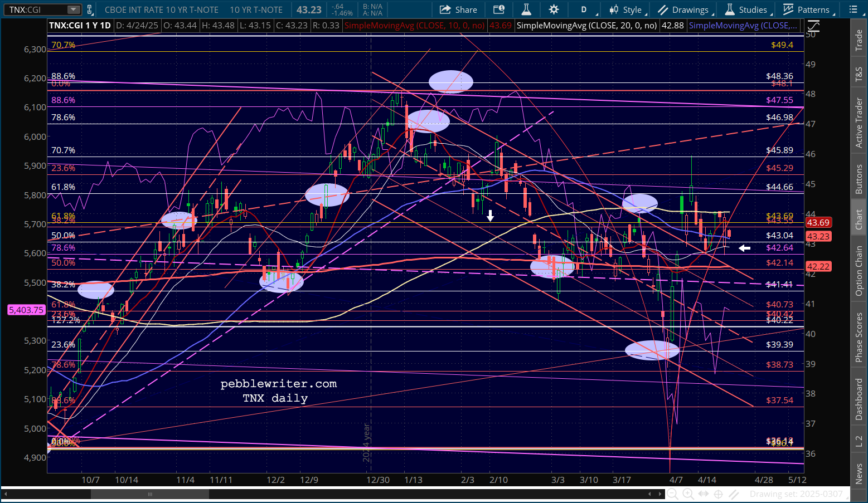
Task: Click the Share button
Action: [458, 9]
